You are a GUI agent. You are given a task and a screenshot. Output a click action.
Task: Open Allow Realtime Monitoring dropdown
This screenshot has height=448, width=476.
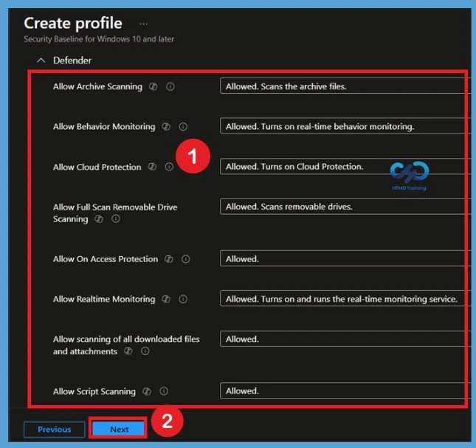click(x=345, y=299)
